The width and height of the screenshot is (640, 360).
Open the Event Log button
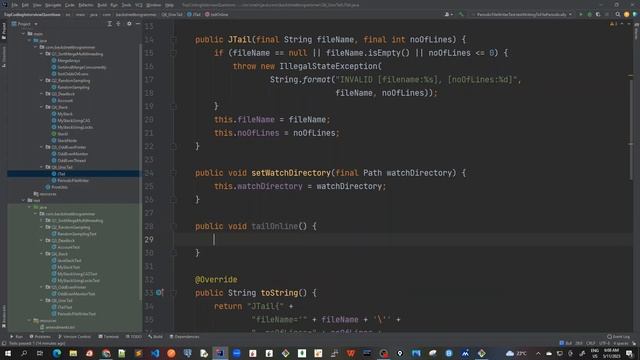(x=618, y=337)
